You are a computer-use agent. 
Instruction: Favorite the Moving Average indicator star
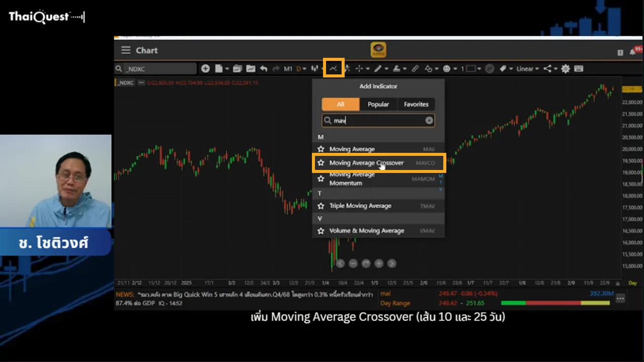point(321,149)
